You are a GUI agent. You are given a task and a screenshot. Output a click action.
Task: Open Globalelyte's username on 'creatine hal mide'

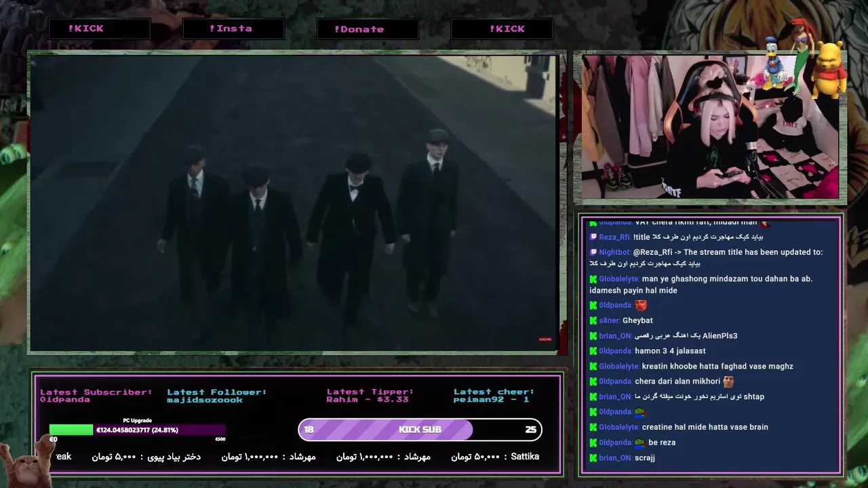pos(619,428)
